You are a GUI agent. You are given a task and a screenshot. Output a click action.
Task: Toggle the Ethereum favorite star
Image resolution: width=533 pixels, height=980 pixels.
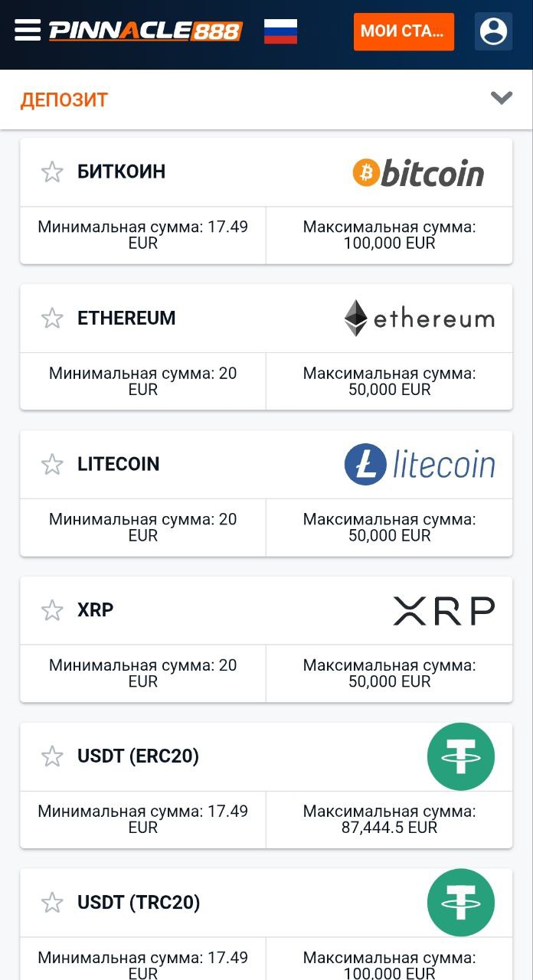(52, 318)
